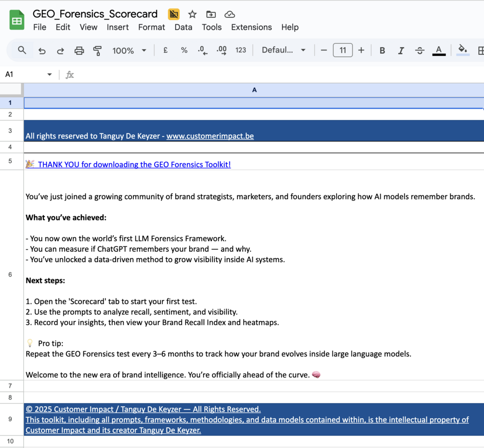484x448 pixels.
Task: Click the undo arrow
Action: [x=42, y=50]
